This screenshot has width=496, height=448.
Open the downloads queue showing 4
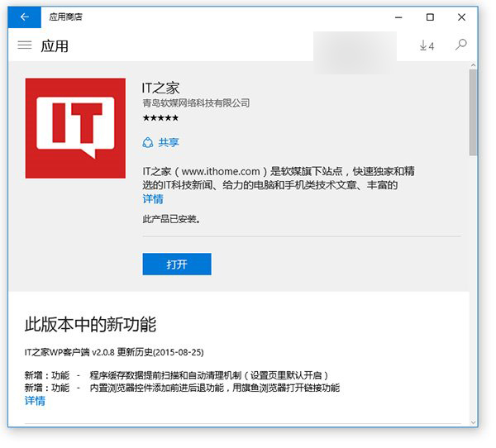[x=427, y=45]
